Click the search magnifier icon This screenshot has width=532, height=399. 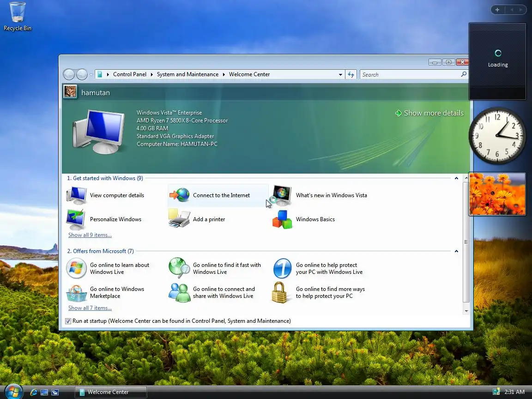pos(464,74)
